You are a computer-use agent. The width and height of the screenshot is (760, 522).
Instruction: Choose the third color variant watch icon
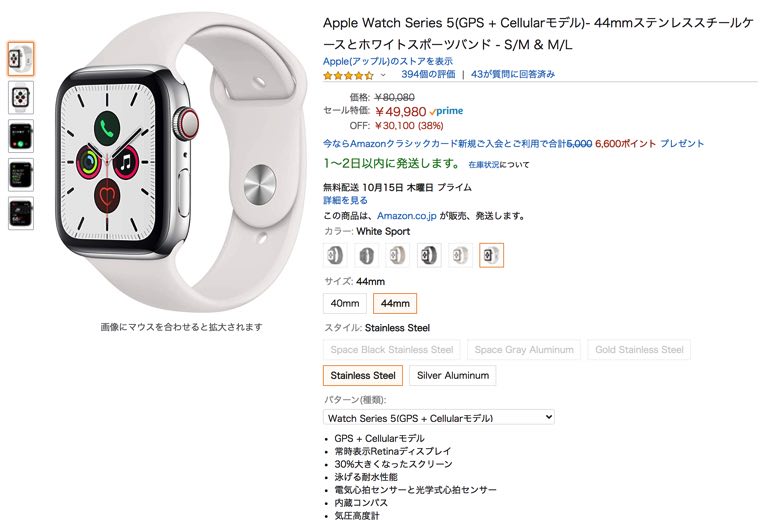coord(398,255)
